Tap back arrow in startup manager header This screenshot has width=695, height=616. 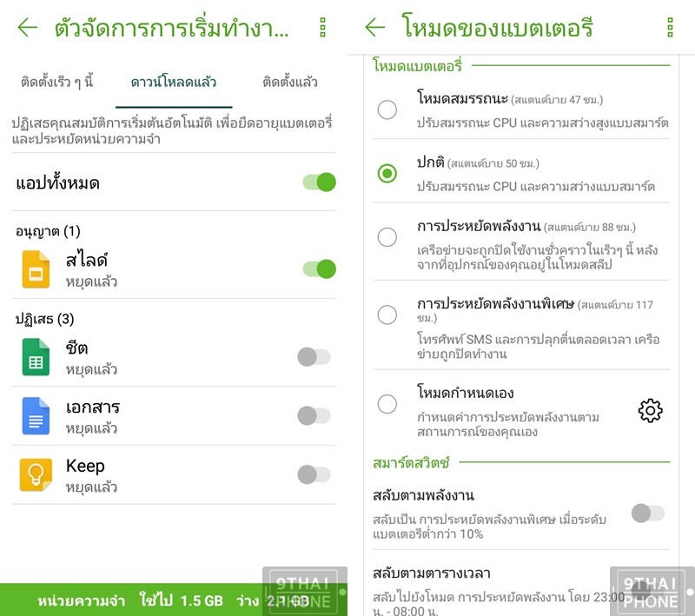[x=28, y=28]
